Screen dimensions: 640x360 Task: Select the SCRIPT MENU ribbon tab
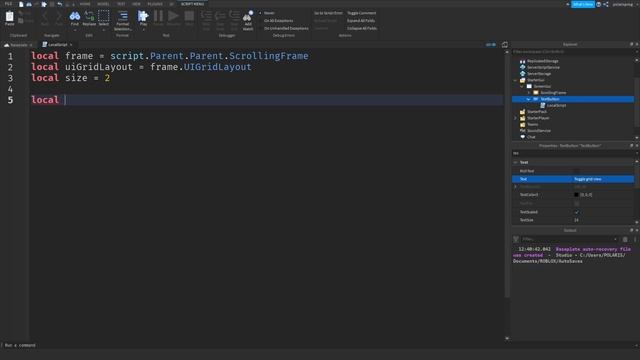point(192,4)
